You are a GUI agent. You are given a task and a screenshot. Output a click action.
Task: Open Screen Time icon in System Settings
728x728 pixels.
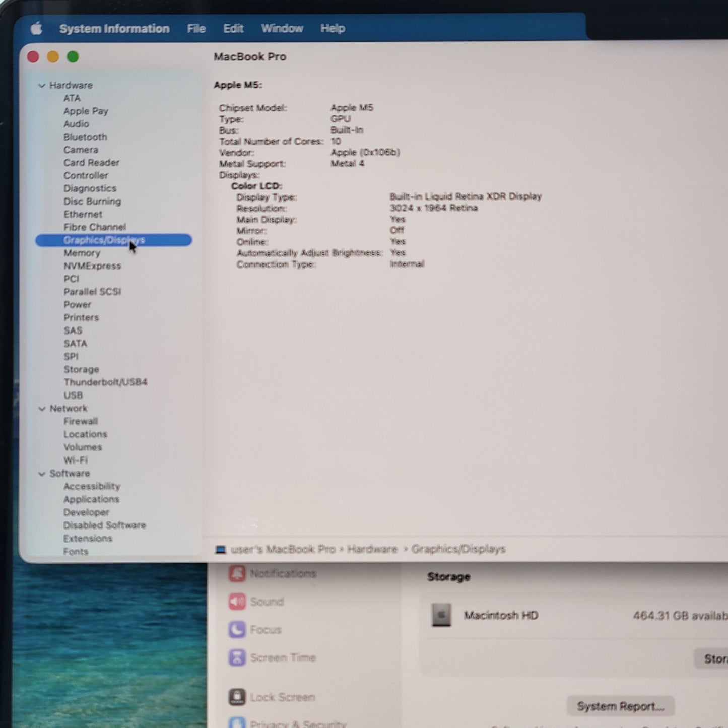pyautogui.click(x=237, y=657)
